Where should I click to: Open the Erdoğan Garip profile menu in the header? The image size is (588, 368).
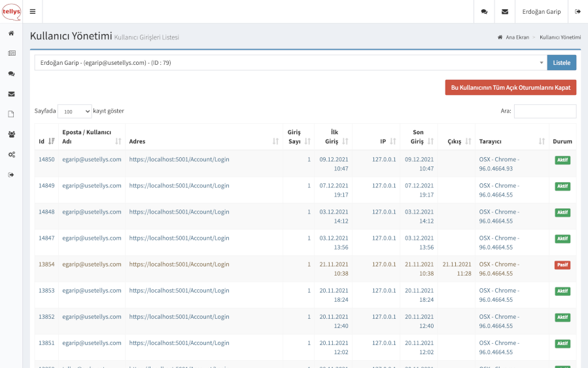coord(541,12)
